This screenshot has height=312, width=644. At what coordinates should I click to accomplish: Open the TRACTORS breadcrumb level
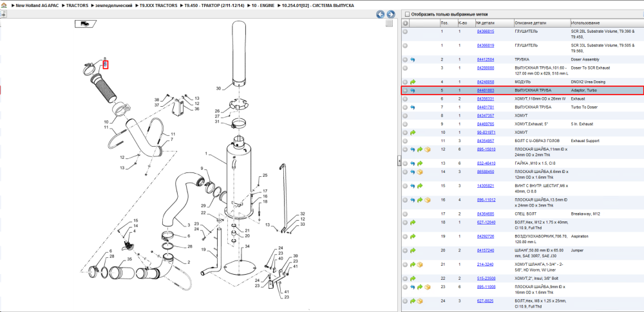point(77,6)
